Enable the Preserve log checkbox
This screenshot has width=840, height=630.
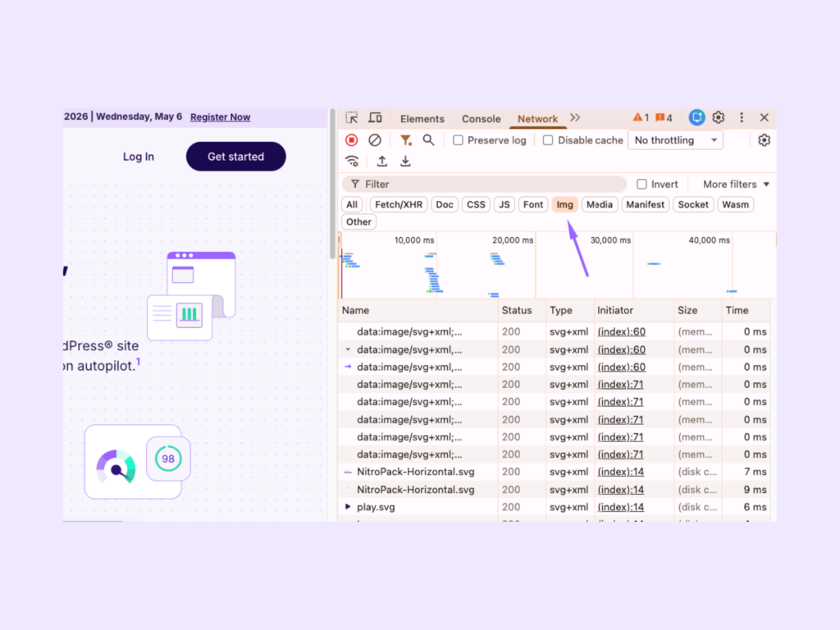458,140
